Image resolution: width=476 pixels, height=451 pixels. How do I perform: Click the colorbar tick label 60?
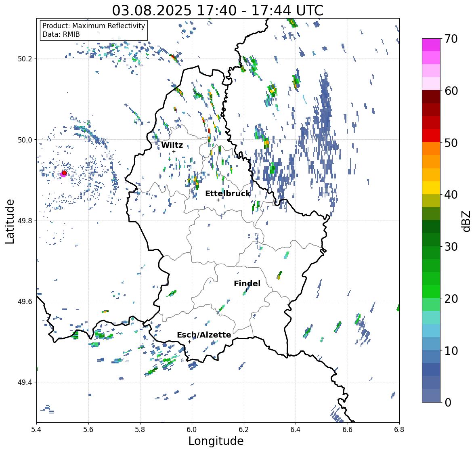click(451, 91)
